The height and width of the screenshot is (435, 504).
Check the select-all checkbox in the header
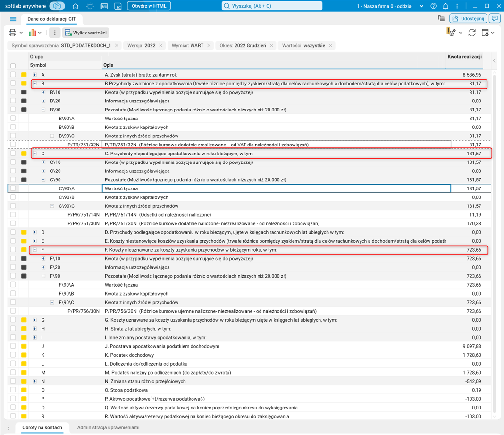tap(13, 65)
